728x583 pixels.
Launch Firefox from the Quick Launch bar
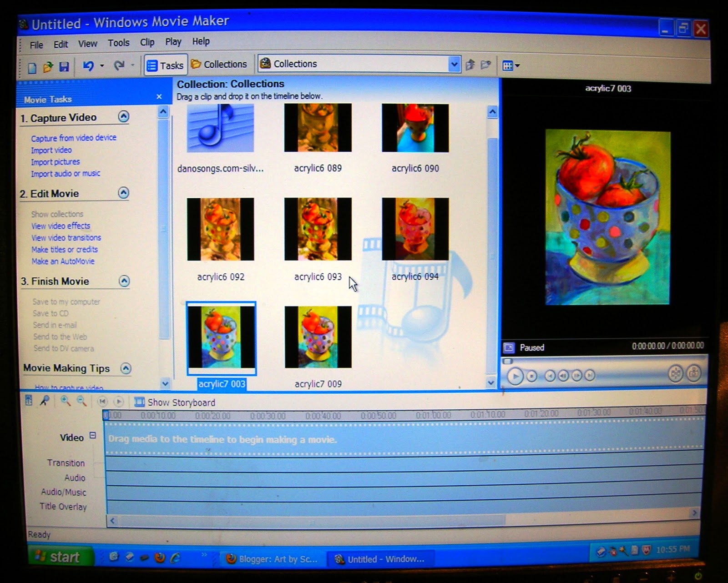160,558
